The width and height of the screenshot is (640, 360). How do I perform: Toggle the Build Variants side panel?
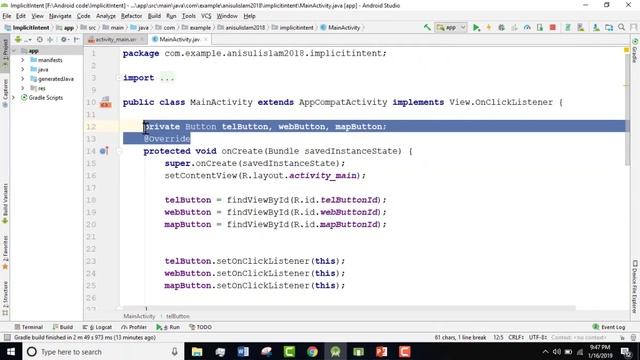(5, 203)
